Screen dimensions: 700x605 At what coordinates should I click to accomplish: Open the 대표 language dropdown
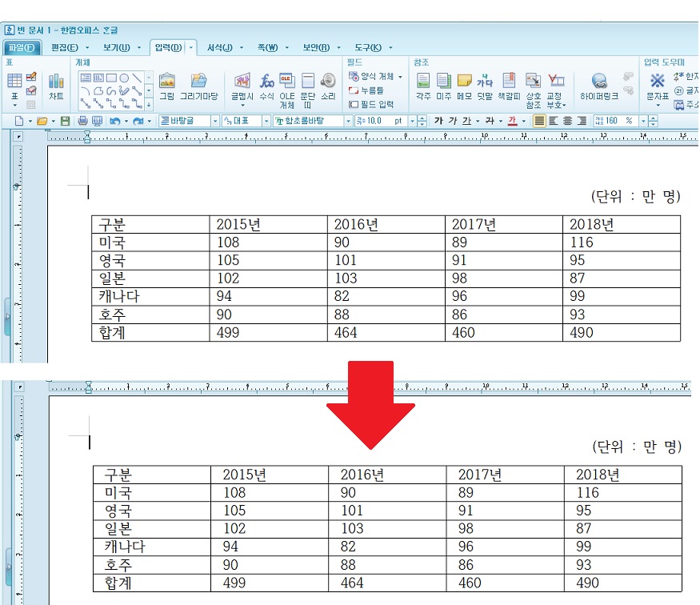click(x=266, y=121)
